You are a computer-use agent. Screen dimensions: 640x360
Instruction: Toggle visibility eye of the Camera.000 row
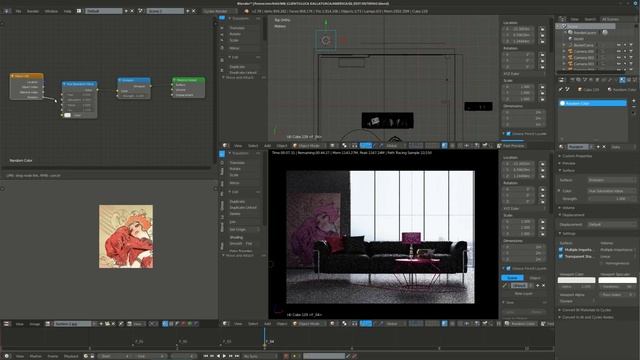(619, 51)
